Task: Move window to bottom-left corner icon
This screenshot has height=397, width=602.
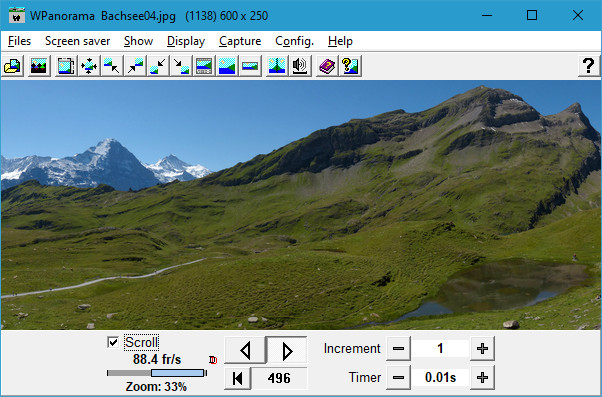Action: [158, 66]
